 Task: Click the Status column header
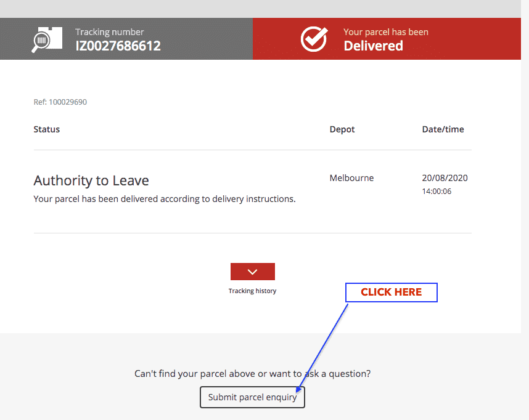click(x=47, y=129)
